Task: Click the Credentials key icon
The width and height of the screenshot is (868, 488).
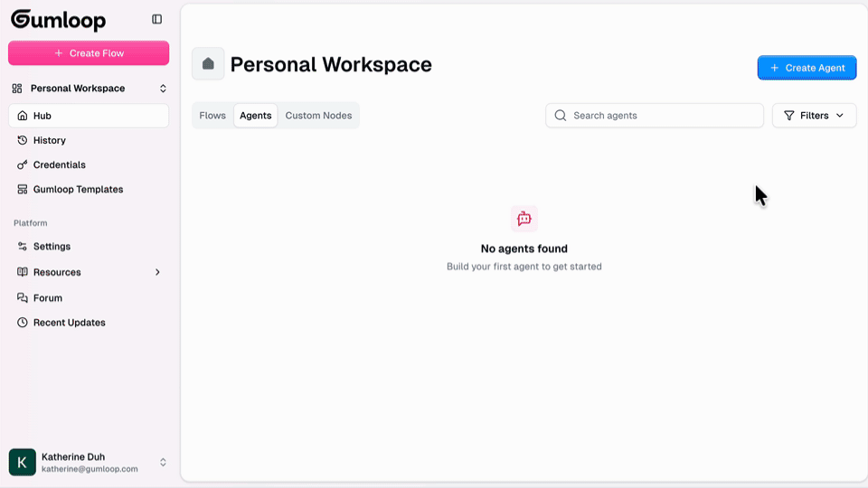Action: point(22,164)
